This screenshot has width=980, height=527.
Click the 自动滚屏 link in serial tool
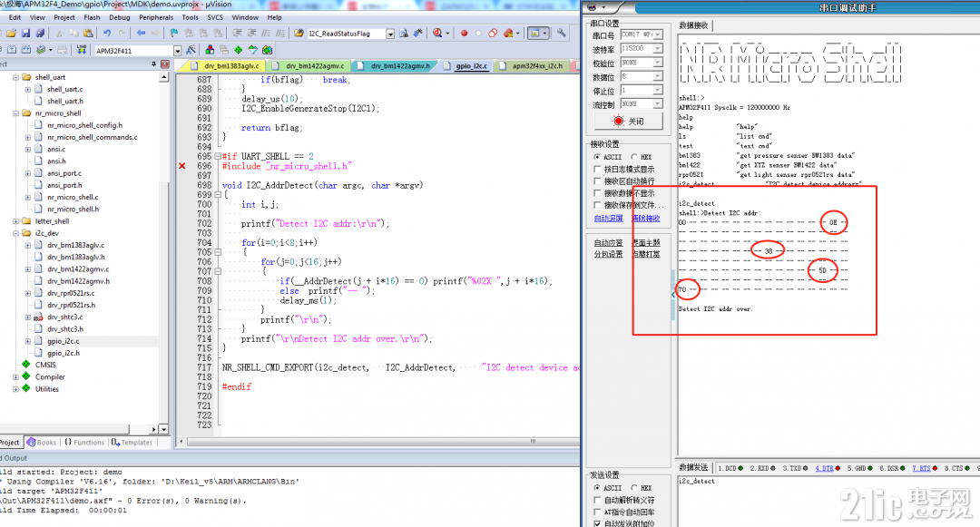608,218
